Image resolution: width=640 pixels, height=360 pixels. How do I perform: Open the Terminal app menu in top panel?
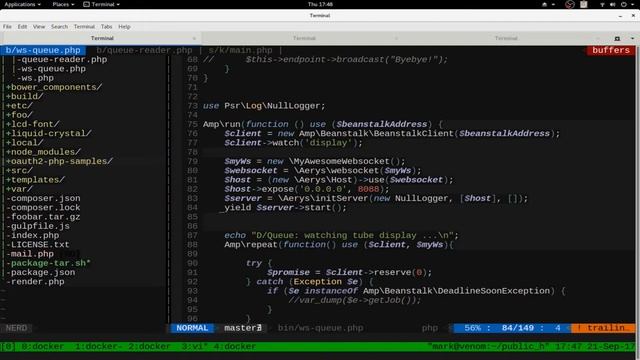(101, 4)
